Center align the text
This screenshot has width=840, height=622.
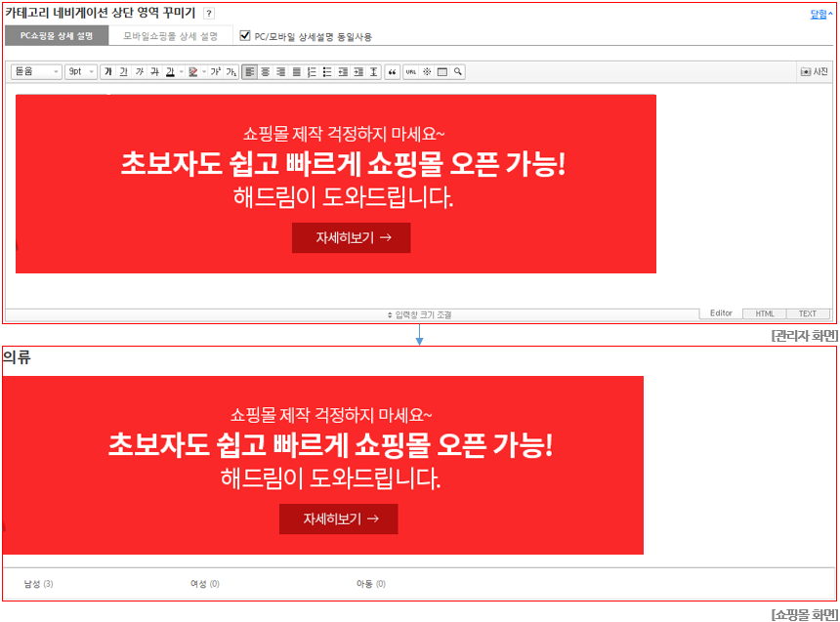point(265,72)
